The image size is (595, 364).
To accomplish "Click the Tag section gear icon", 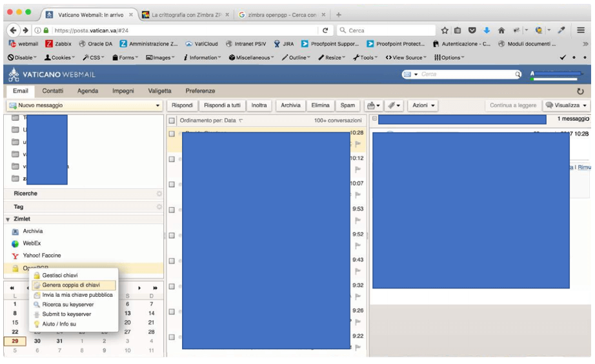I will (159, 207).
